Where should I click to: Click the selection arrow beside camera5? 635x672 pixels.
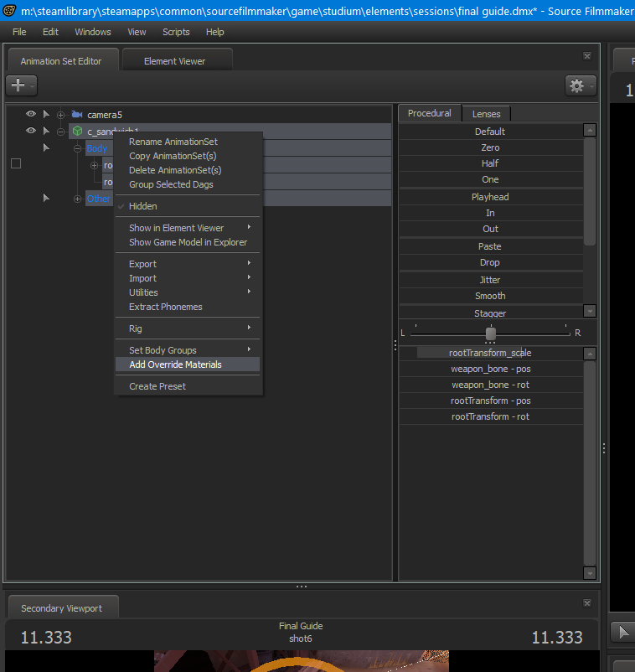[x=46, y=115]
